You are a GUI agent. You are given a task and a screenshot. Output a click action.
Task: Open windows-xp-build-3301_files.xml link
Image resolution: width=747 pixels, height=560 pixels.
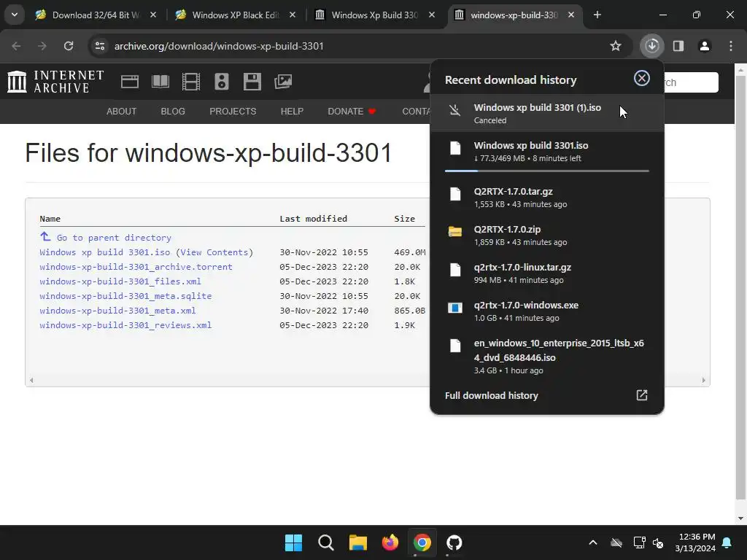tap(120, 281)
